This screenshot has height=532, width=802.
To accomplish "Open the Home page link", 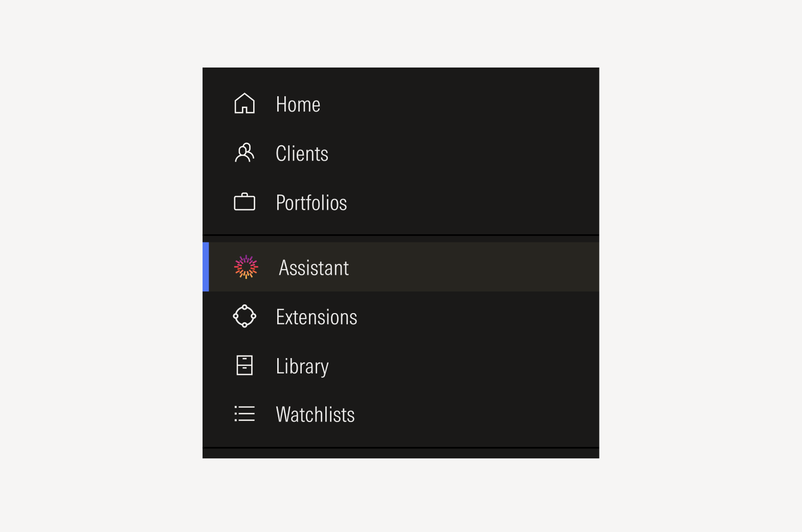I will (298, 104).
